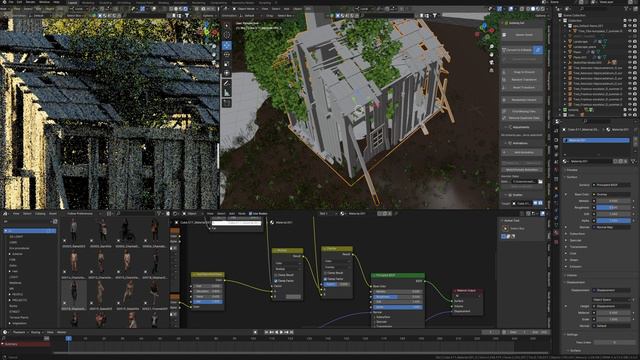Screen dimensions: 640x360
Task: Toggle Use Nodes checkbox in node editor
Action: 250,213
